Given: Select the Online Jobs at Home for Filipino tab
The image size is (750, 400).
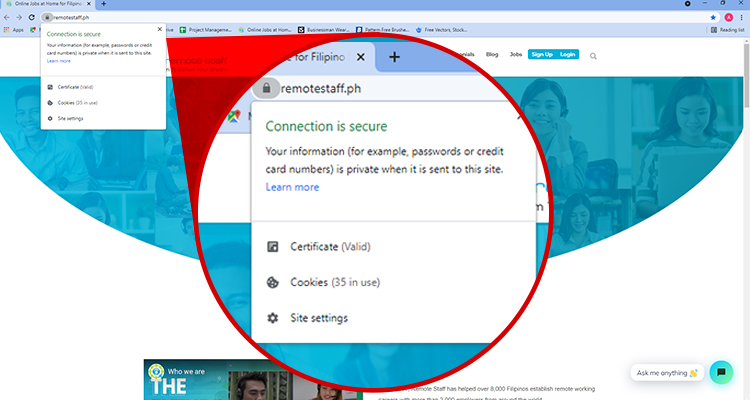Looking at the screenshot, I should coord(47,4).
